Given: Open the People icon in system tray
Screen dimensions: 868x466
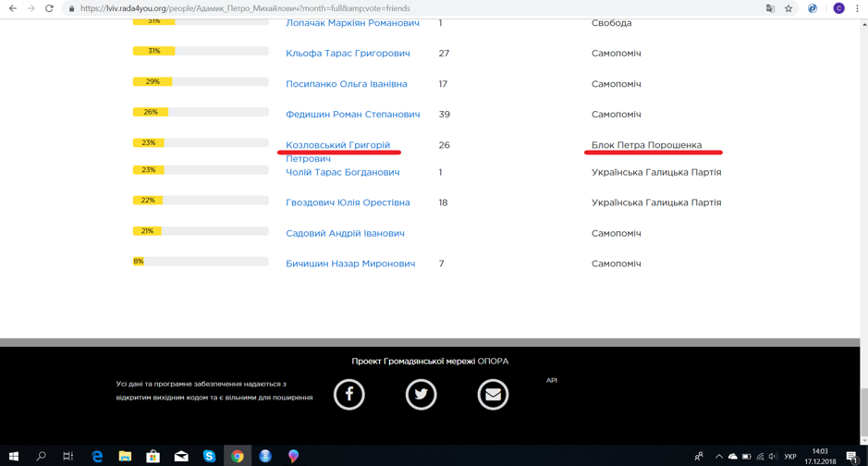Looking at the screenshot, I should pos(699,457).
